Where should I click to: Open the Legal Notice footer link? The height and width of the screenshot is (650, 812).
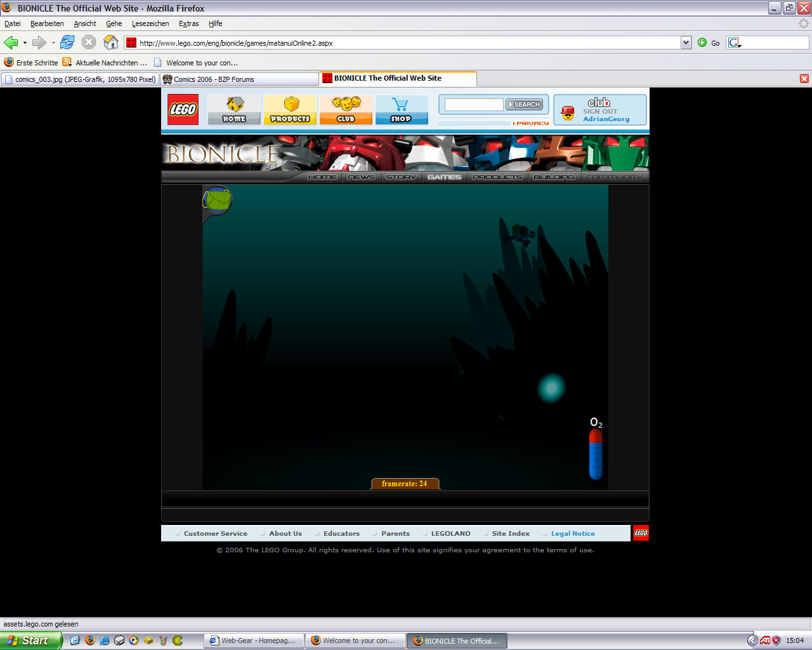(x=573, y=533)
